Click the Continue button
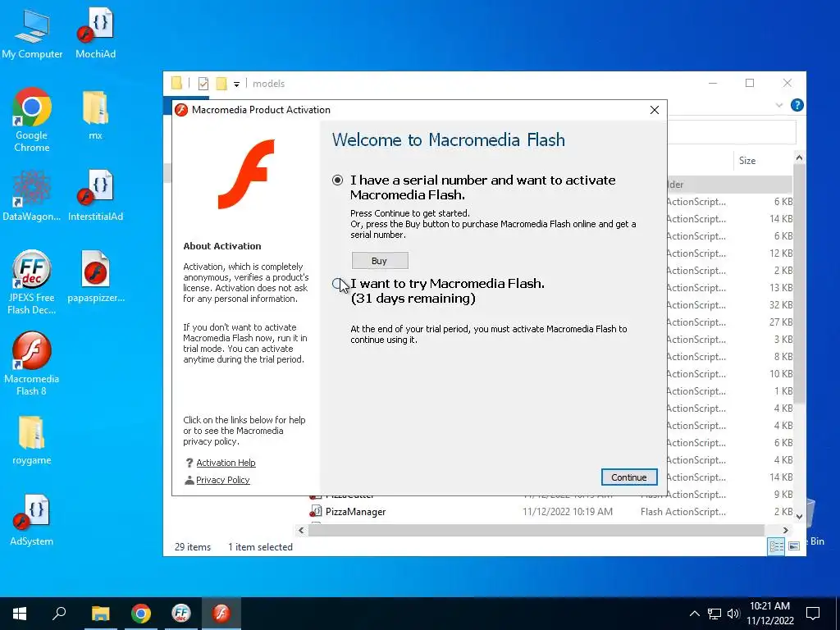 (x=629, y=477)
